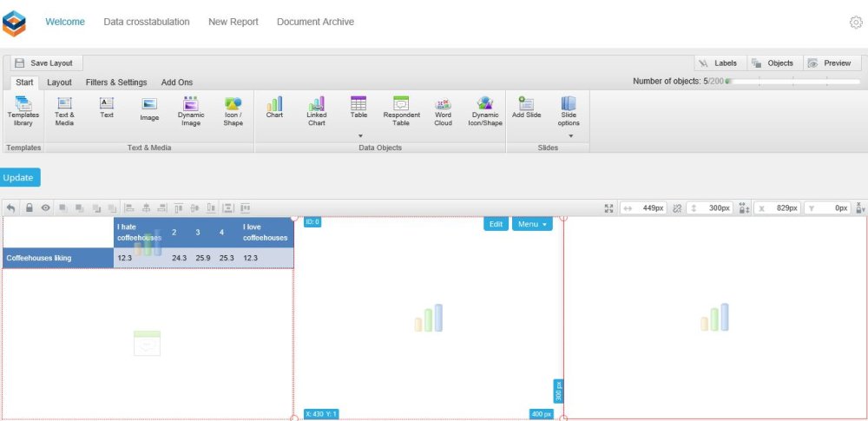Insert an Image object
The image size is (868, 421).
click(x=149, y=109)
